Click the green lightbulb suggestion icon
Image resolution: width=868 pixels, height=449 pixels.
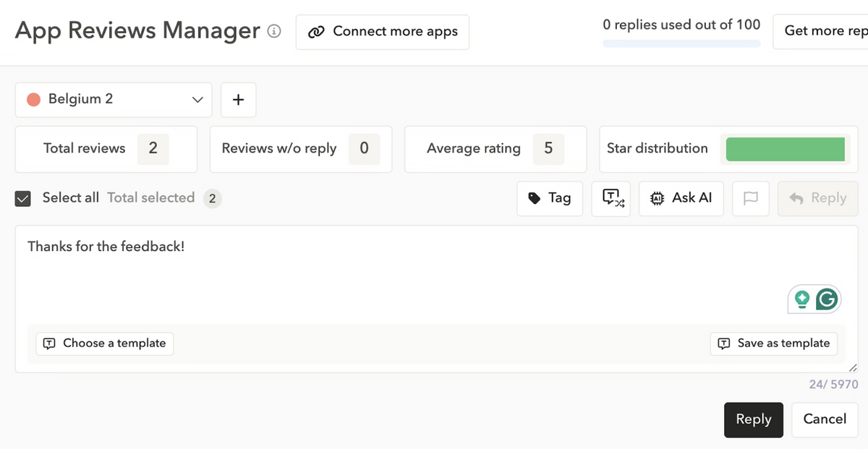[801, 299]
